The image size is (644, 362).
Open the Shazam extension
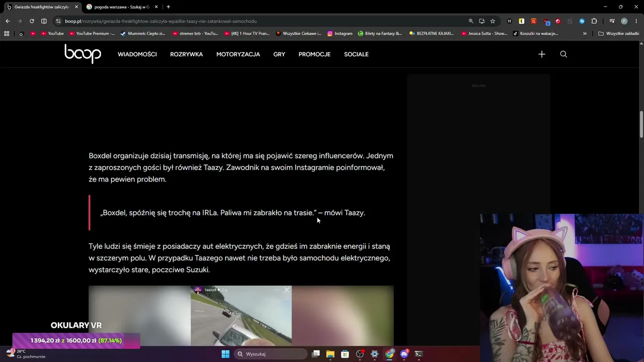[x=582, y=21]
